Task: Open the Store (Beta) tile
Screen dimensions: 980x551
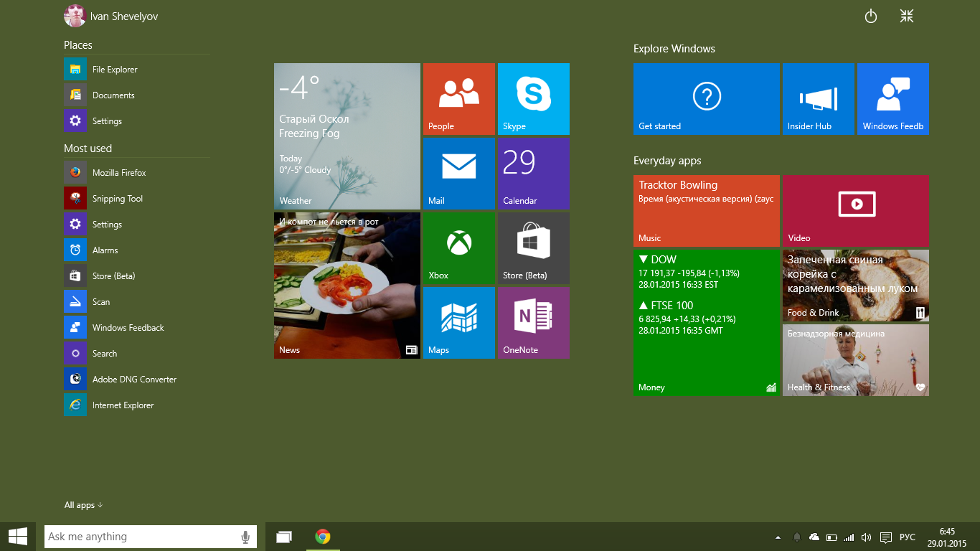Action: [534, 248]
